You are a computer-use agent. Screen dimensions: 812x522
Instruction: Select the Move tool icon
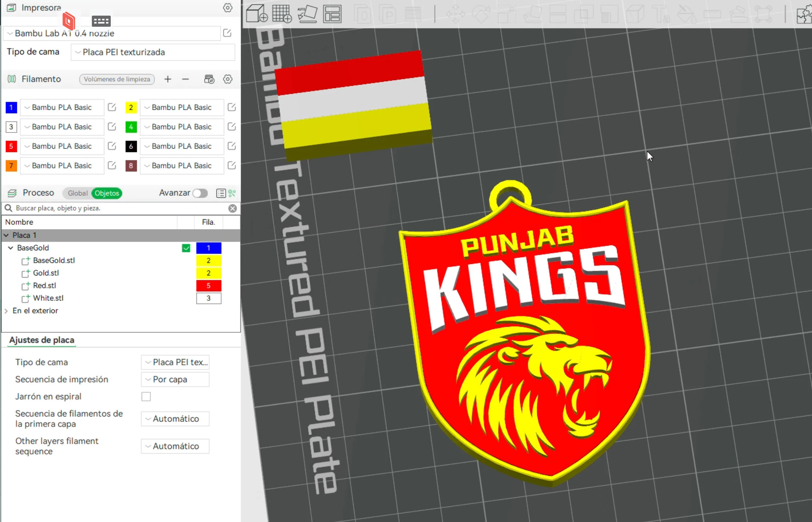456,14
